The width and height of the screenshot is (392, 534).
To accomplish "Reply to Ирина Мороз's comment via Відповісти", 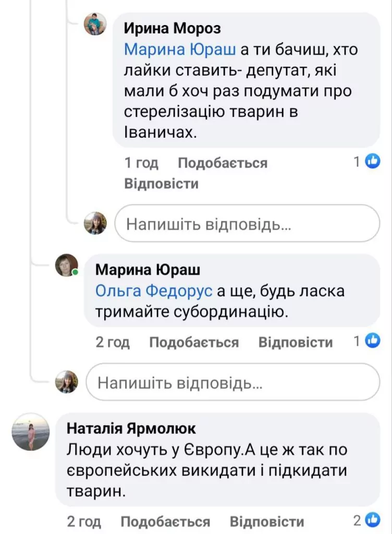I will (162, 184).
